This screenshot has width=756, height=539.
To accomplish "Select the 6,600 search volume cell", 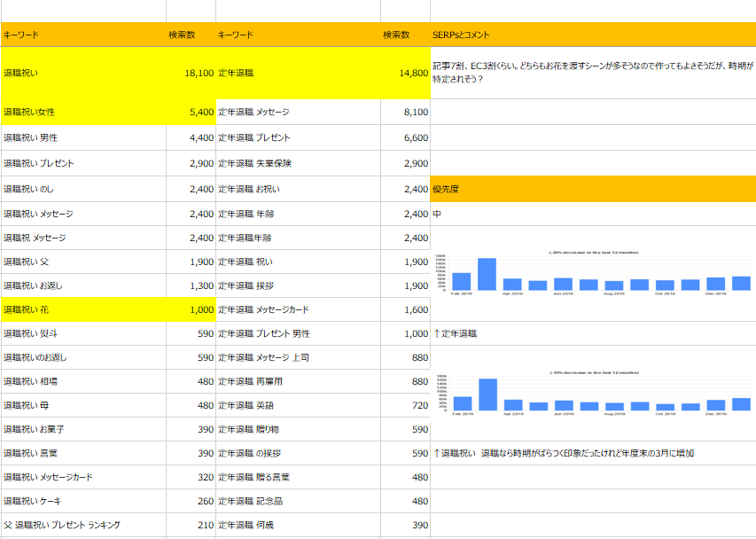I will (405, 138).
